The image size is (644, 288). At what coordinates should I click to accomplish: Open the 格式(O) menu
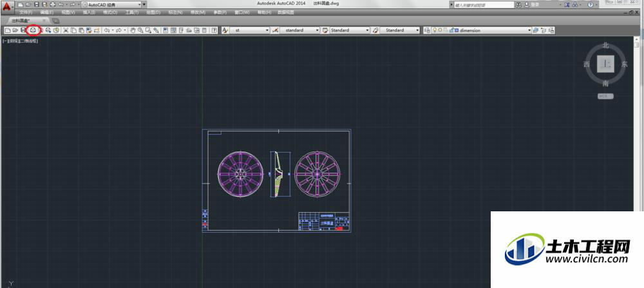(x=110, y=12)
